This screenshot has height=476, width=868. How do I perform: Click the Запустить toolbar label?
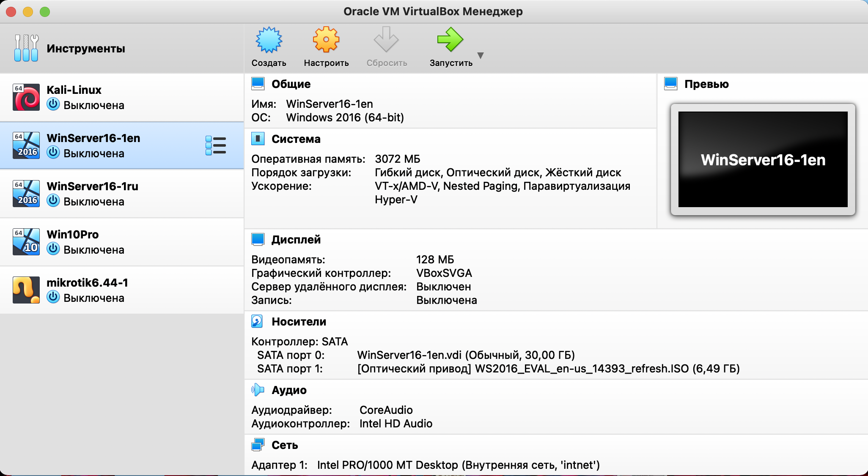click(451, 63)
